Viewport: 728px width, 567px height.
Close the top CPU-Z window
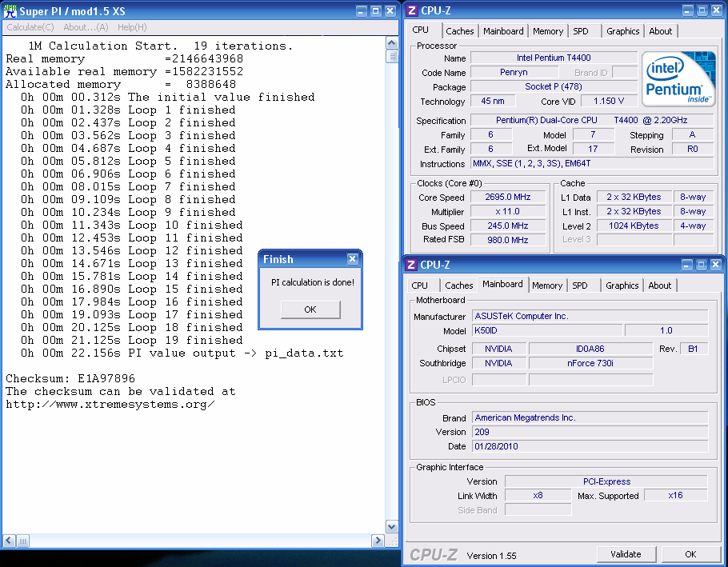click(x=716, y=10)
